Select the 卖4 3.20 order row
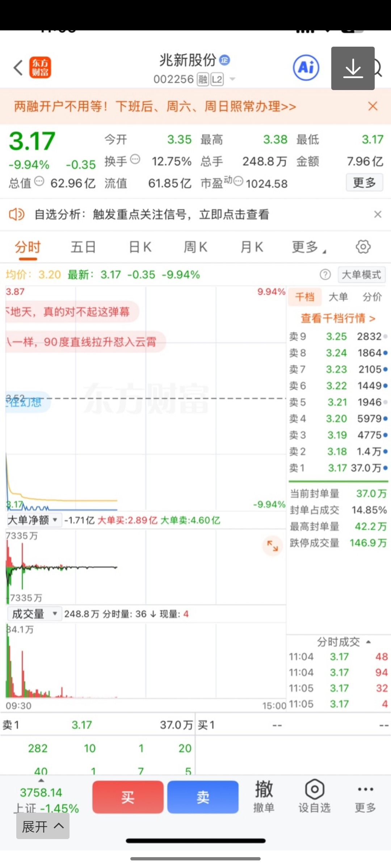Viewport: 391px width, 868px height. click(x=338, y=419)
